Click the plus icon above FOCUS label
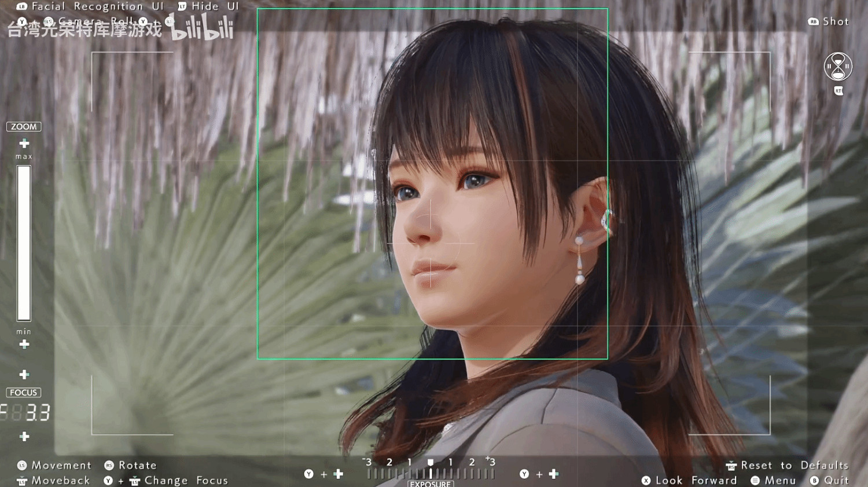This screenshot has height=487, width=868. tap(24, 375)
